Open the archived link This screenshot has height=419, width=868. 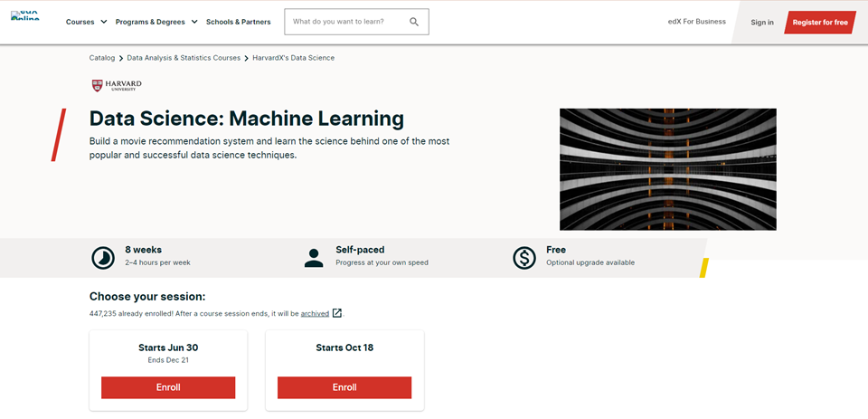click(x=315, y=314)
